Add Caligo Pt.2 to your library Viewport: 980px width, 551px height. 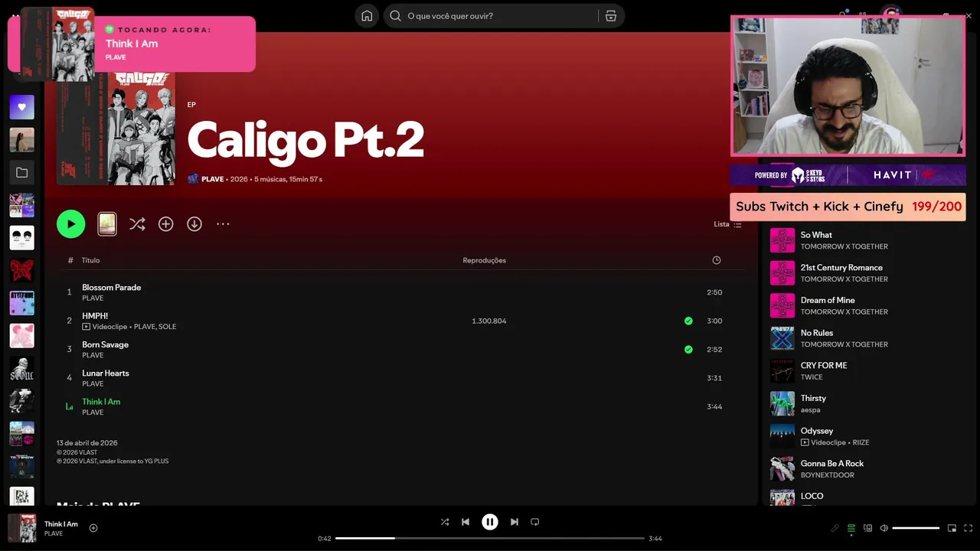point(165,224)
